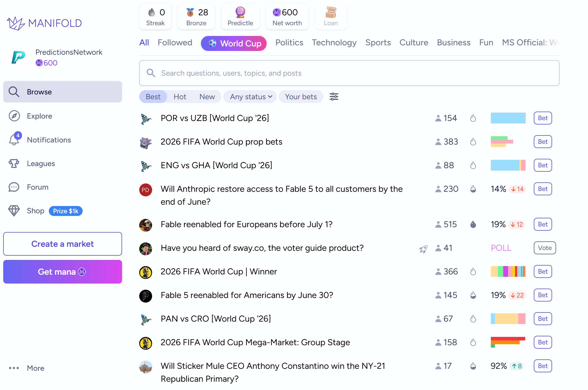Switch to the All topics tab
Viewport: 588px width, 390px height.
144,42
